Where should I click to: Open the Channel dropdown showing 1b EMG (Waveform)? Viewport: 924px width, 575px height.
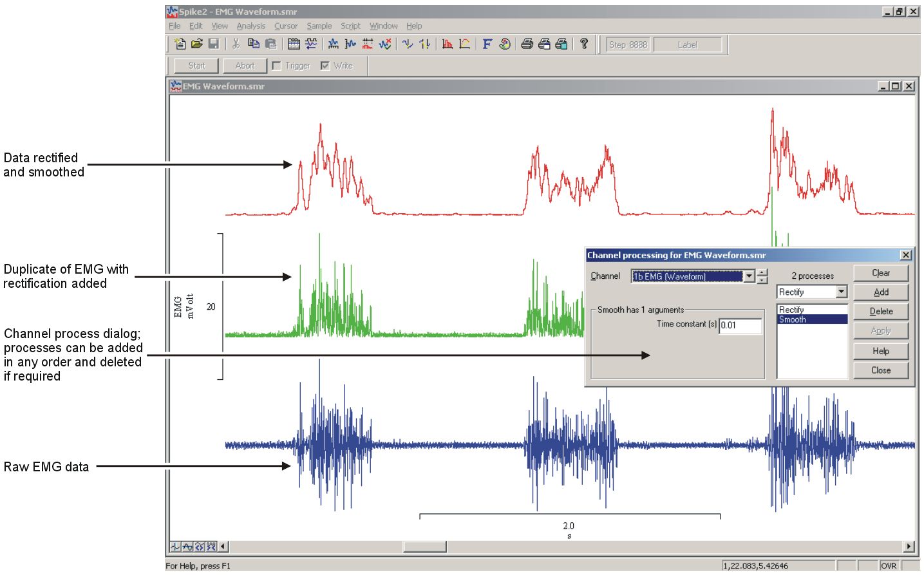pos(751,276)
